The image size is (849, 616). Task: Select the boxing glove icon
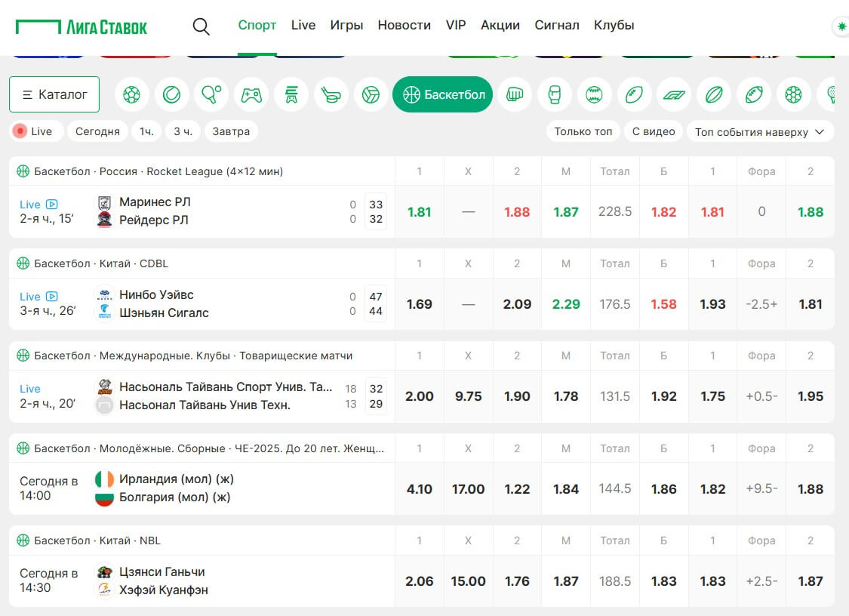pyautogui.click(x=555, y=95)
